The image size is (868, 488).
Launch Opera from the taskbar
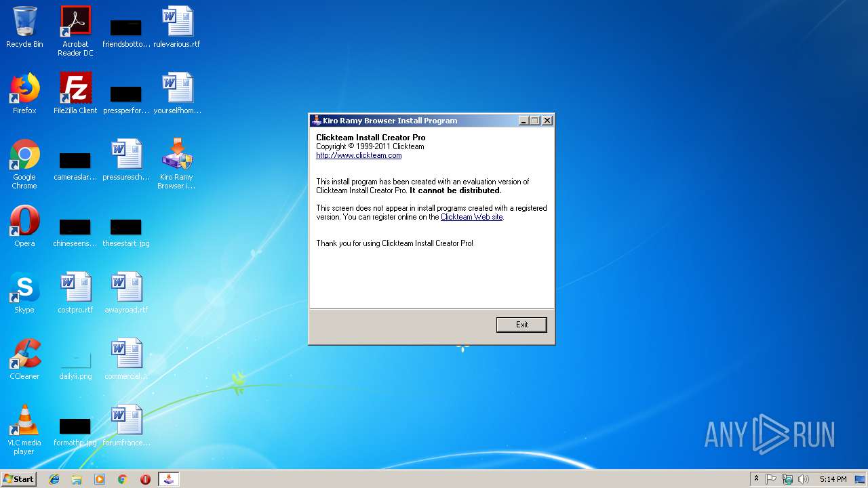[145, 479]
